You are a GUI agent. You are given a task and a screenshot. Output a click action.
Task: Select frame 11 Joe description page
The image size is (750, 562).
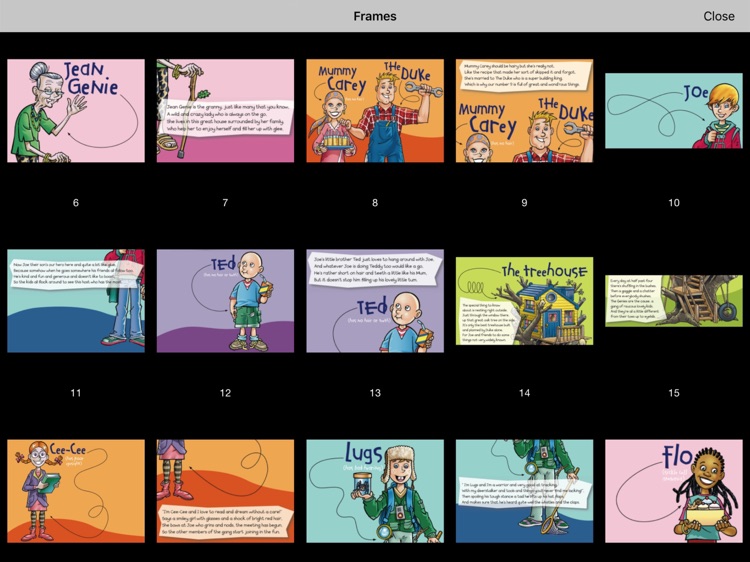point(76,301)
